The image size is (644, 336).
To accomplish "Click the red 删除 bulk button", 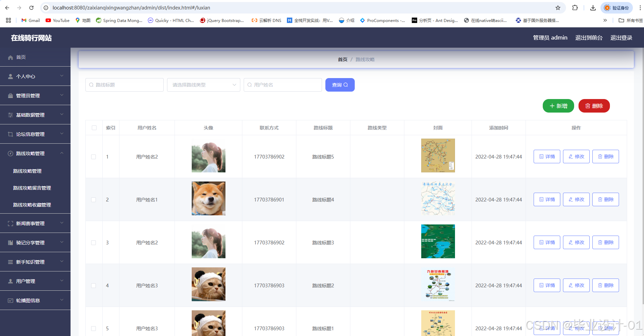I will click(x=594, y=106).
